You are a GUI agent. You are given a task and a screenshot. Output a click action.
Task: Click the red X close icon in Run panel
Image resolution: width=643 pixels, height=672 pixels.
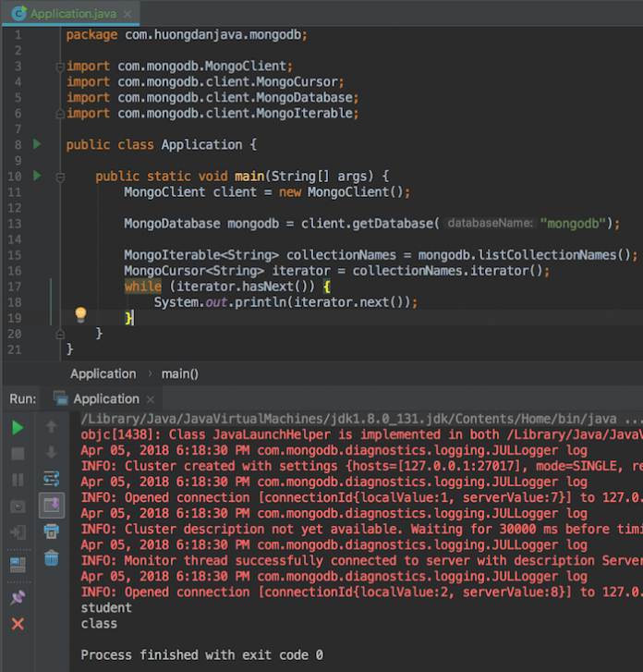point(18,625)
